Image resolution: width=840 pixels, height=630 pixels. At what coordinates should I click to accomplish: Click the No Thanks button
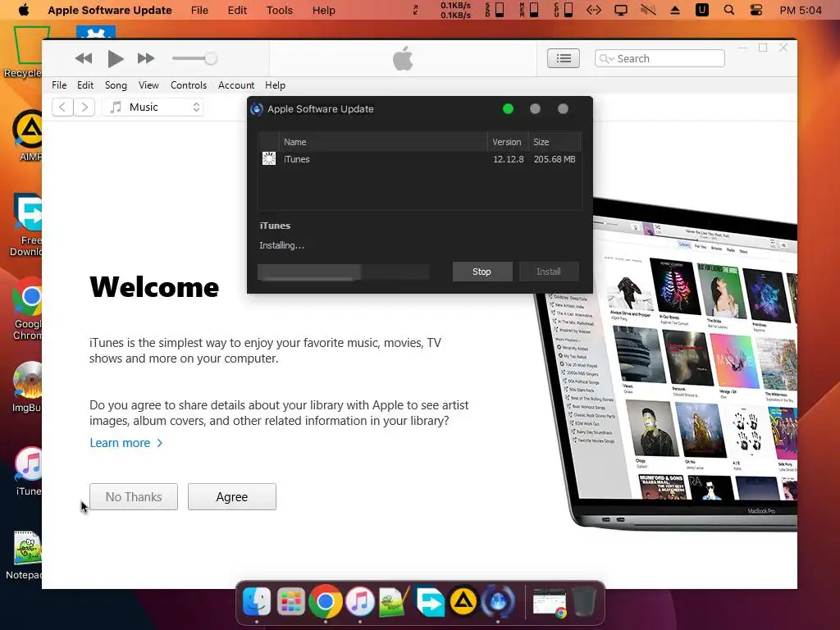(x=134, y=496)
